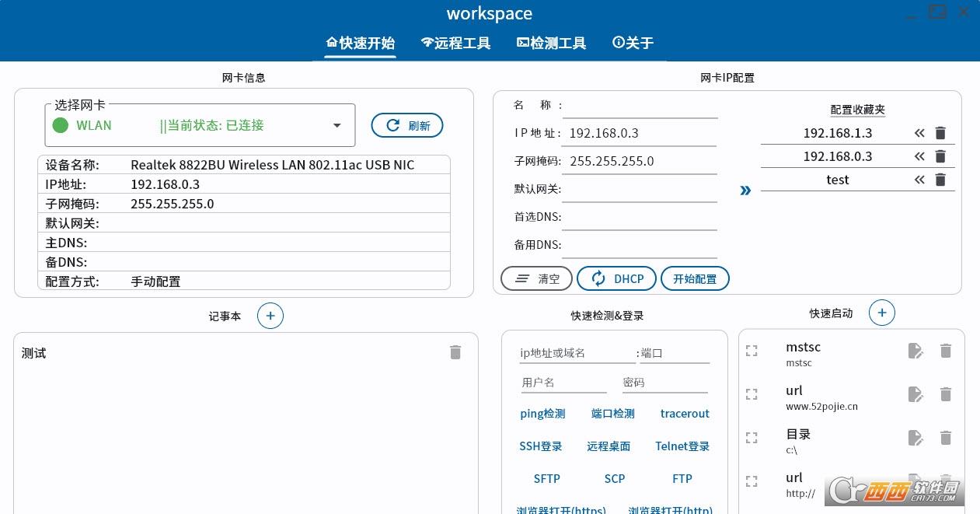Edit the mstsc quick launch entry
This screenshot has height=514, width=980.
(x=915, y=351)
